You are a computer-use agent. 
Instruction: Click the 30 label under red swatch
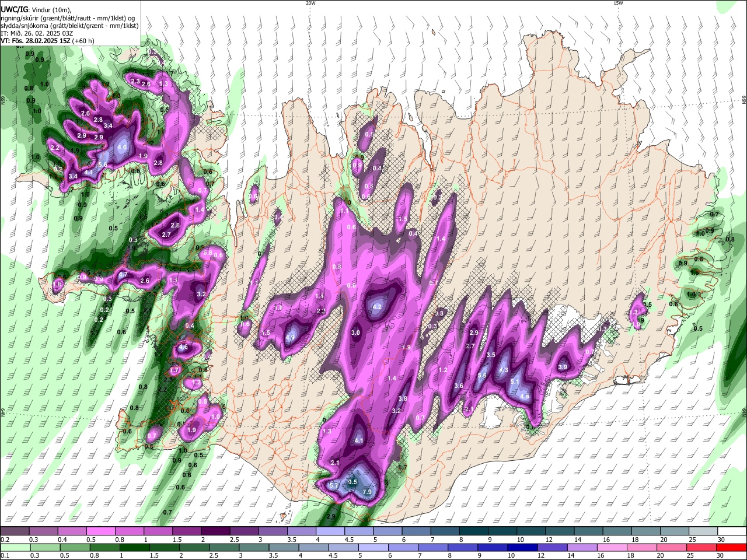720,556
